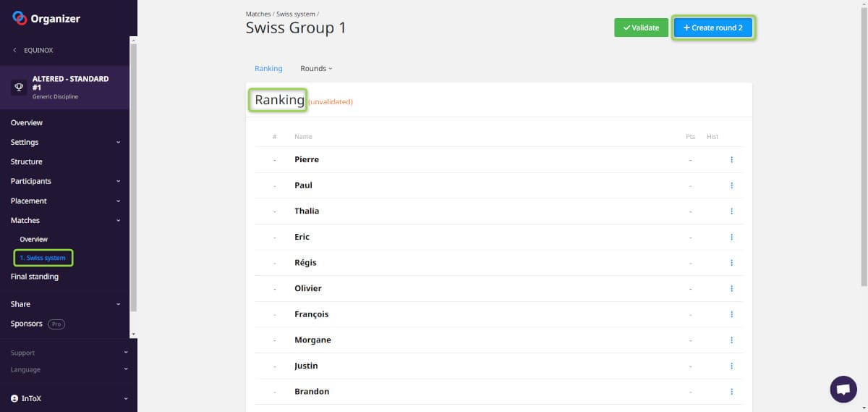Viewport: 868px width, 412px height.
Task: Open Final standing in the sidebar
Action: 35,277
